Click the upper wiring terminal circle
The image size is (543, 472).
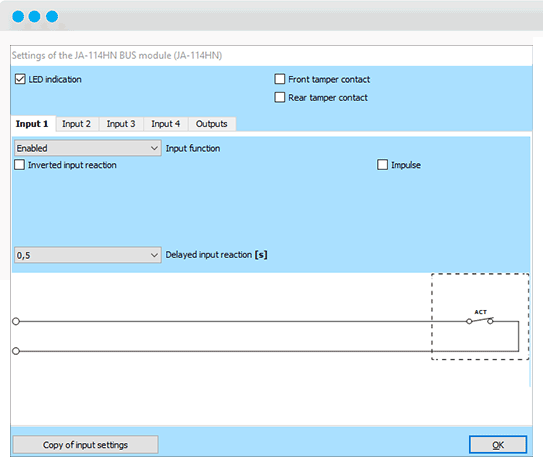pyautogui.click(x=16, y=321)
